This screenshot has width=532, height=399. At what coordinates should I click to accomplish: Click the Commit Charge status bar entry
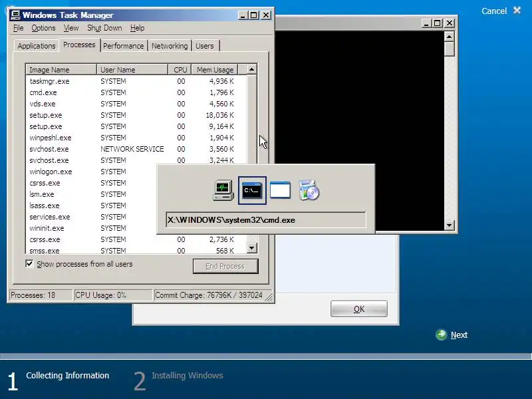click(209, 295)
